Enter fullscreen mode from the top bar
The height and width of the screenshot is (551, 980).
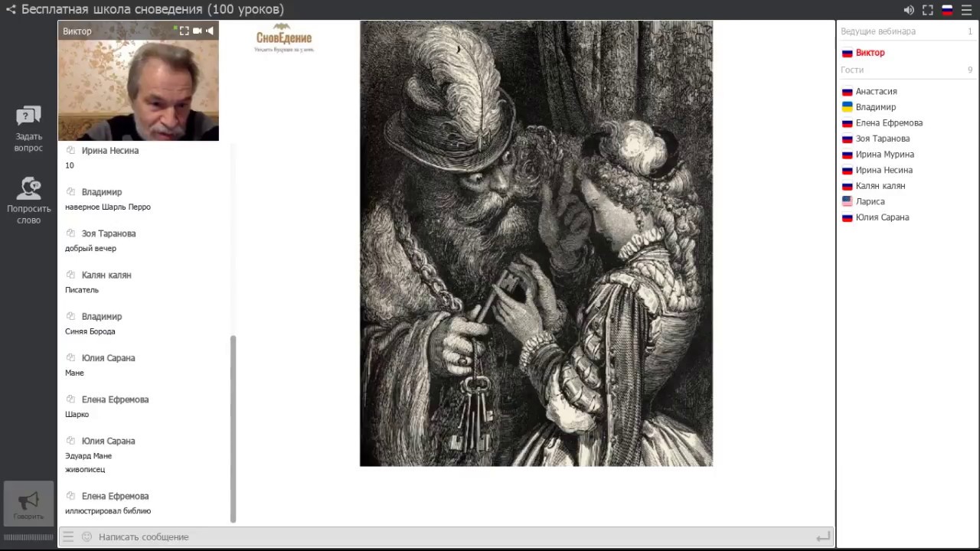[928, 10]
